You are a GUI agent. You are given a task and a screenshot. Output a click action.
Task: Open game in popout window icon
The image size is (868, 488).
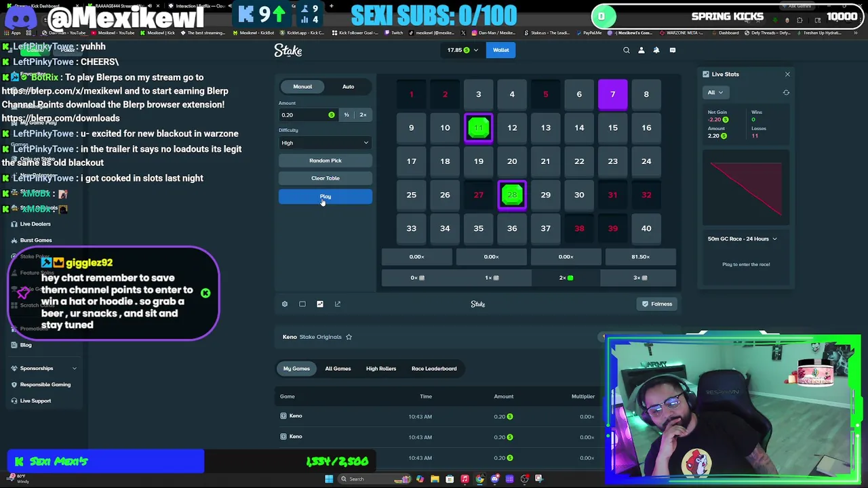pos(338,304)
